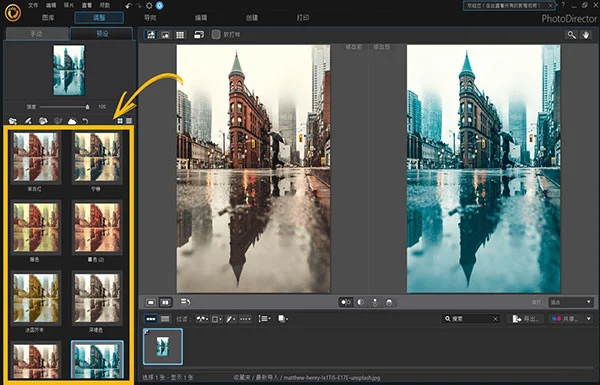Show presets as a list
600x385 pixels.
129,121
